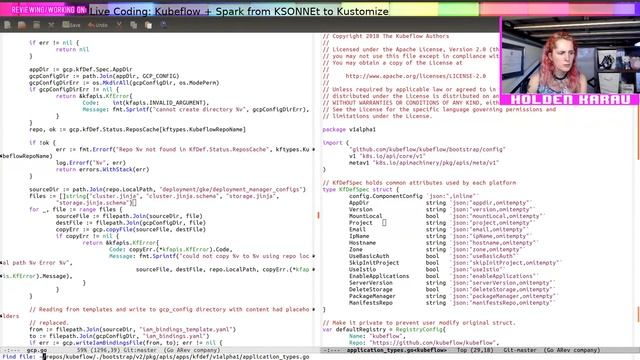The height and width of the screenshot is (360, 640).
Task: Click the DeleteStorage field line
Action: point(451,289)
